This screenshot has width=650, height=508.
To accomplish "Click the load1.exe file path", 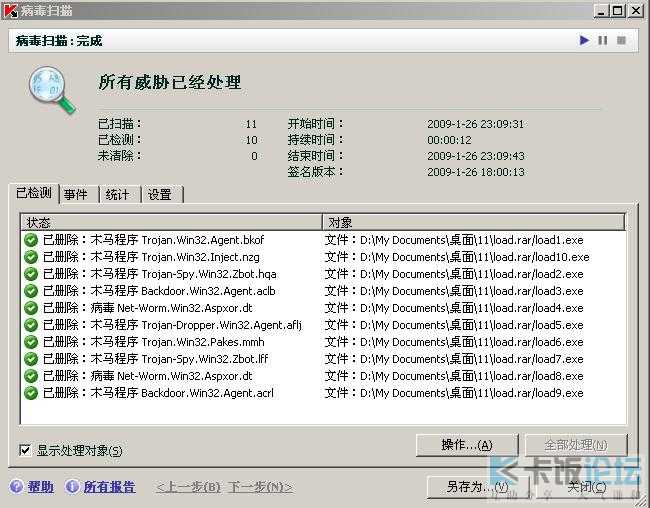I will coord(454,240).
